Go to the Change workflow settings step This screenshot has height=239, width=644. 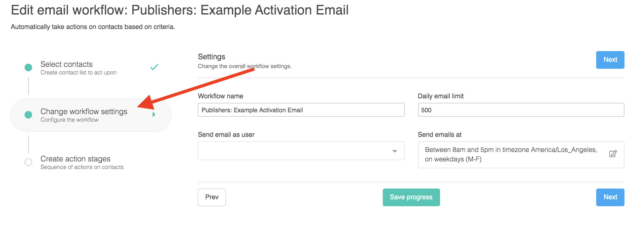(84, 112)
